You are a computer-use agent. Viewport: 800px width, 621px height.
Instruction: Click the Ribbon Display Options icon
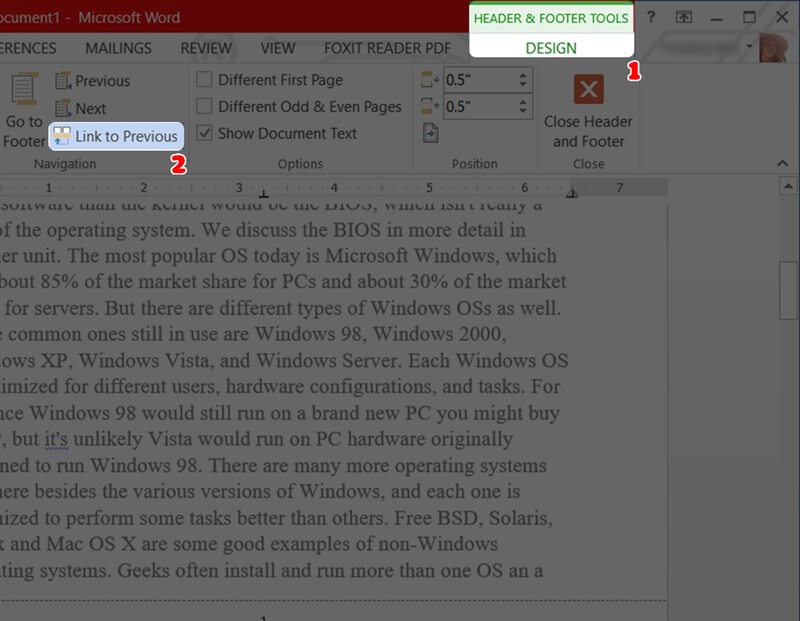(x=684, y=17)
